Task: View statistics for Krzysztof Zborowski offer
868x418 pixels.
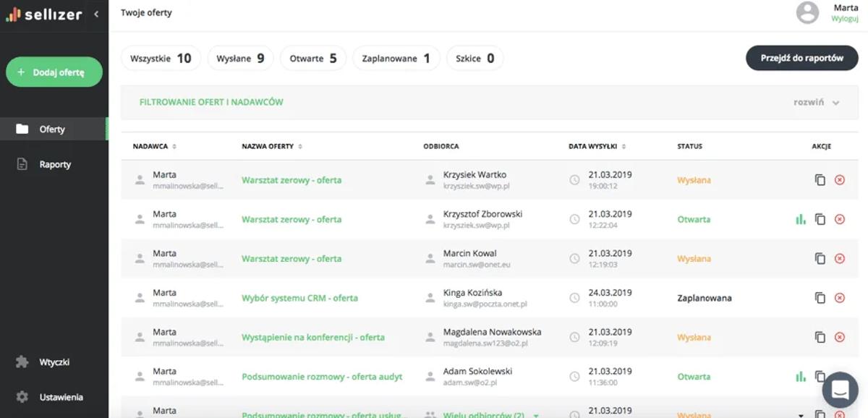Action: 801,219
